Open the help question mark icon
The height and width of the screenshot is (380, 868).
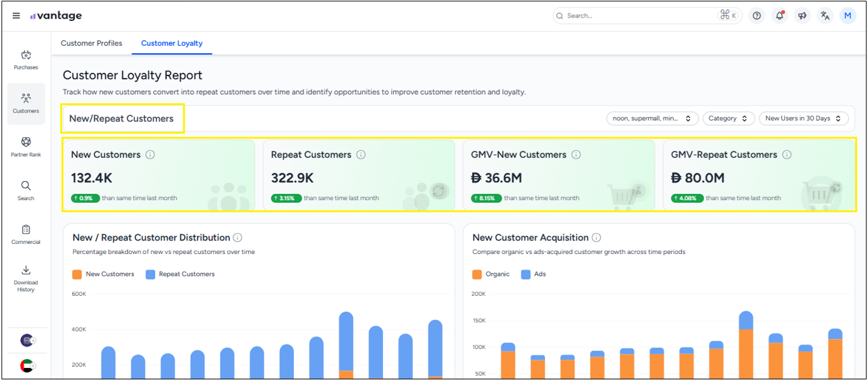click(757, 16)
